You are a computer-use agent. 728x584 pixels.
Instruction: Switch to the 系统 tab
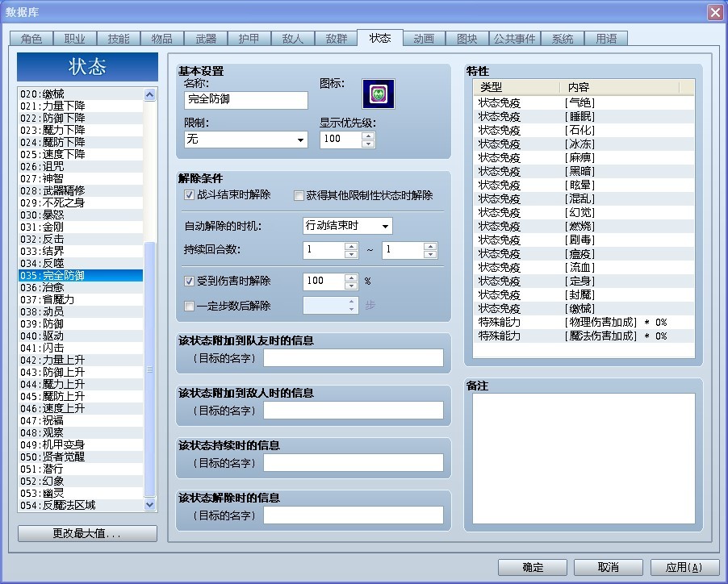(563, 39)
